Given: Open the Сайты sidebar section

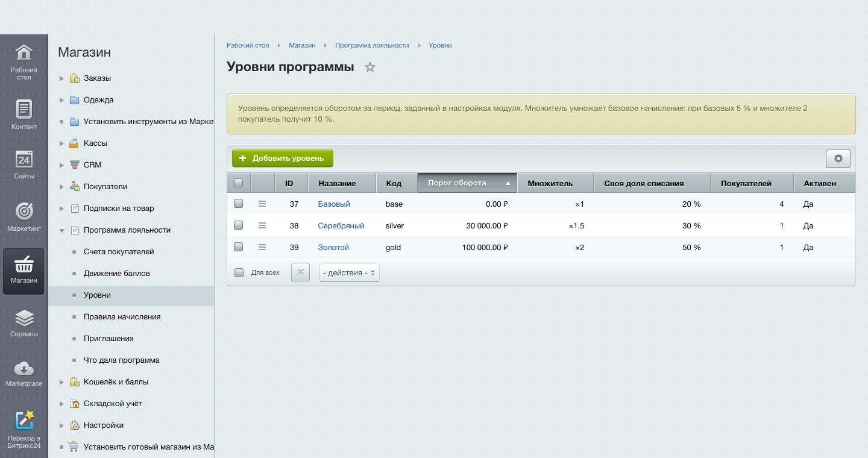Looking at the screenshot, I should pos(24,164).
